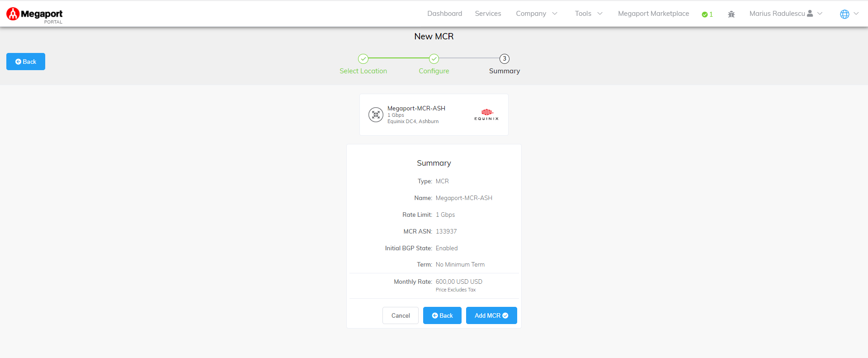
Task: Open the Dashboard menu item
Action: (445, 14)
